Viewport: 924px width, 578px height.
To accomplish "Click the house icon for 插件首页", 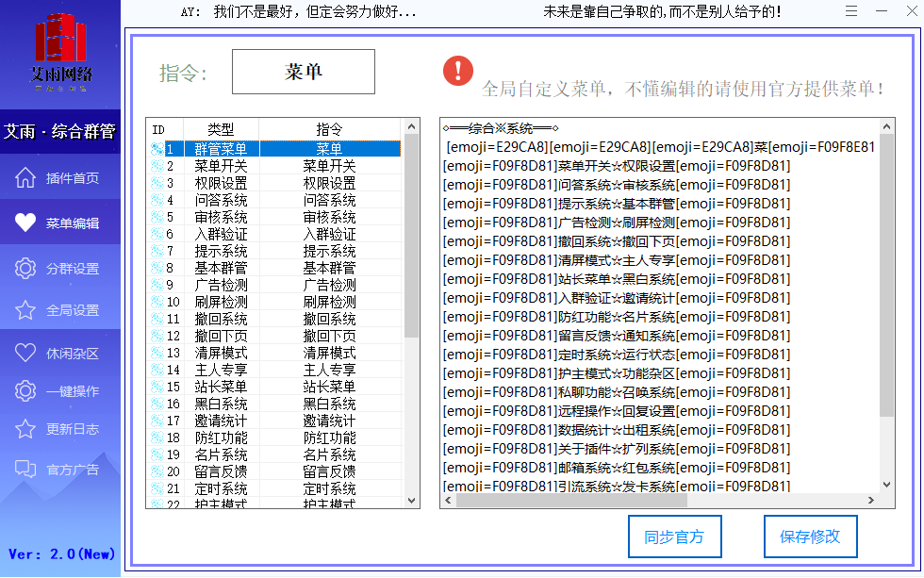I will click(25, 178).
